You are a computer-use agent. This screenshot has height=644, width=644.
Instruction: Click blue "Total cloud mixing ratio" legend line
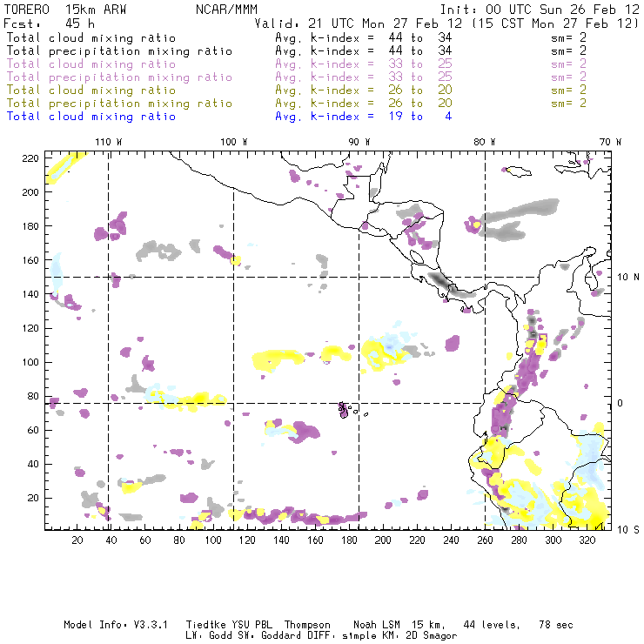coord(91,117)
